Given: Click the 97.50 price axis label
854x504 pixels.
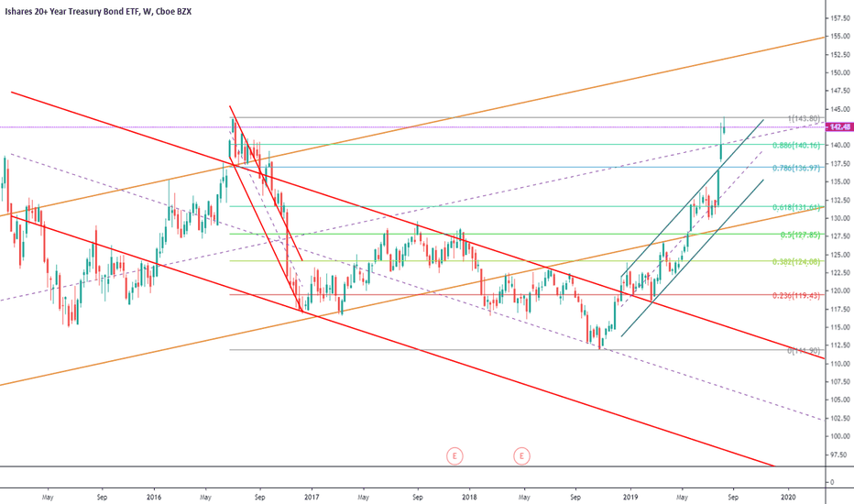Looking at the screenshot, I should pyautogui.click(x=840, y=455).
